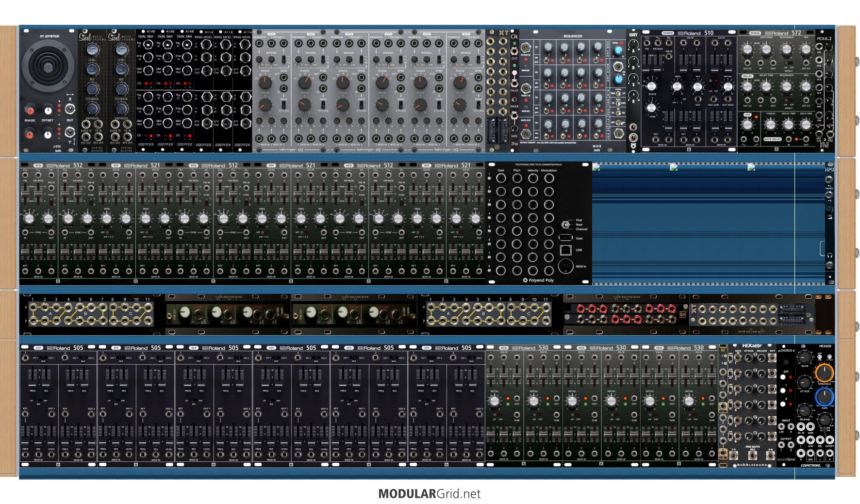Click the RESET IN jack on Sequencer M-316
Screen dimensions: 860x504
pos(526,88)
